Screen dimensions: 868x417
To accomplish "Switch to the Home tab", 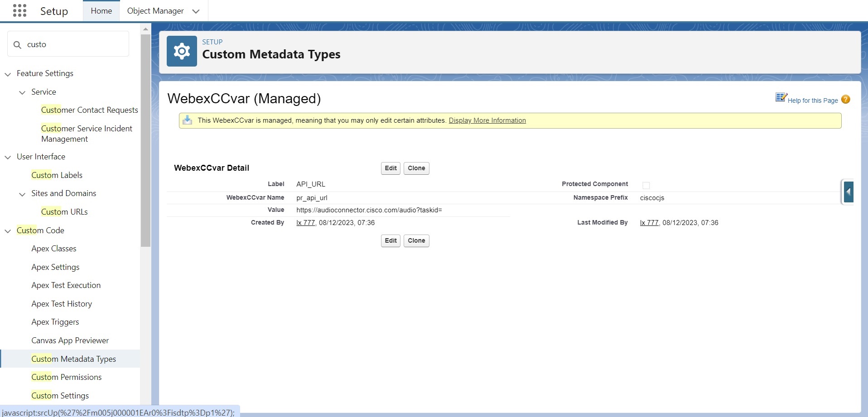I will click(x=101, y=11).
